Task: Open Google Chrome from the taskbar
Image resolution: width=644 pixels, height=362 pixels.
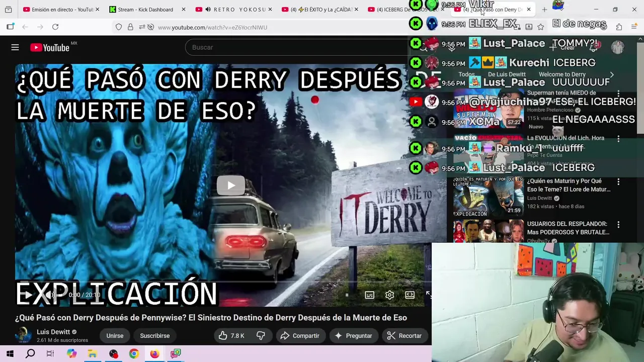Action: pyautogui.click(x=133, y=354)
